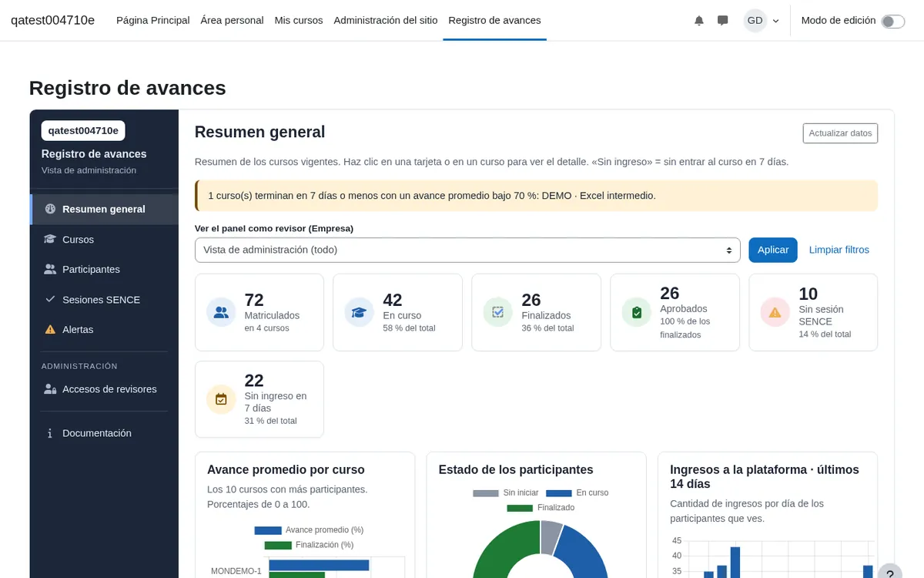Click the Documentación info icon

pos(50,433)
